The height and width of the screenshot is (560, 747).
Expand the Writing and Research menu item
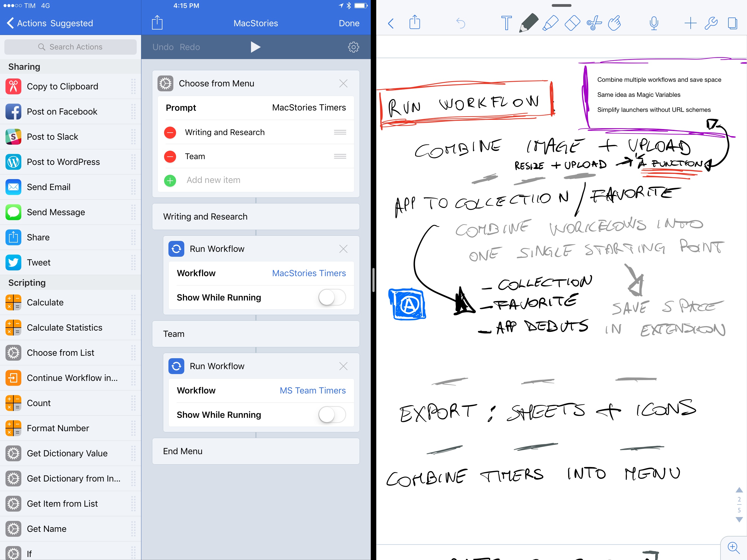pyautogui.click(x=255, y=216)
